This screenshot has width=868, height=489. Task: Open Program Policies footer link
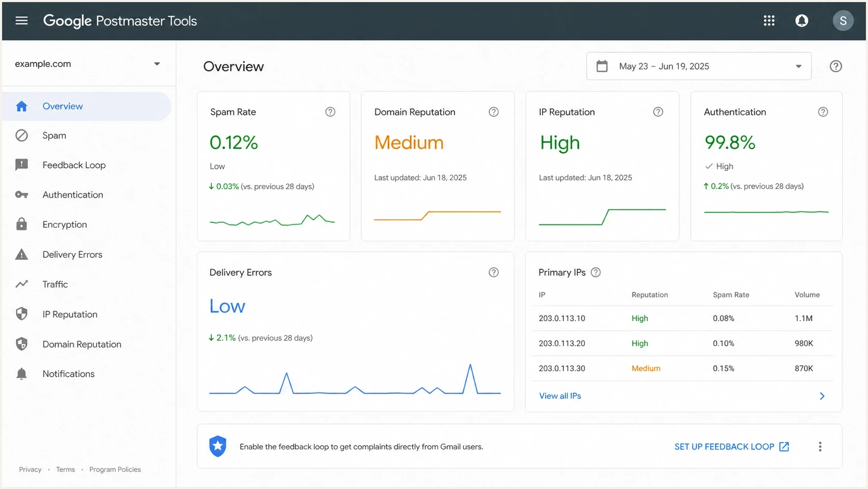(115, 469)
